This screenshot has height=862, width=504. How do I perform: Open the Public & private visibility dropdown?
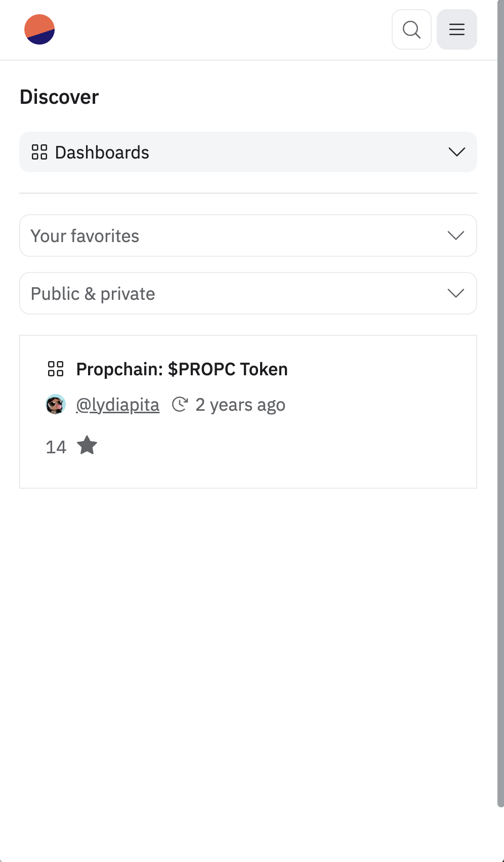(248, 293)
